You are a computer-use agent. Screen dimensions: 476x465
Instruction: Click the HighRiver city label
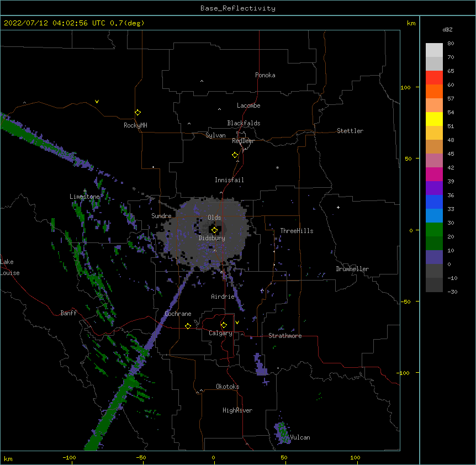pos(237,410)
